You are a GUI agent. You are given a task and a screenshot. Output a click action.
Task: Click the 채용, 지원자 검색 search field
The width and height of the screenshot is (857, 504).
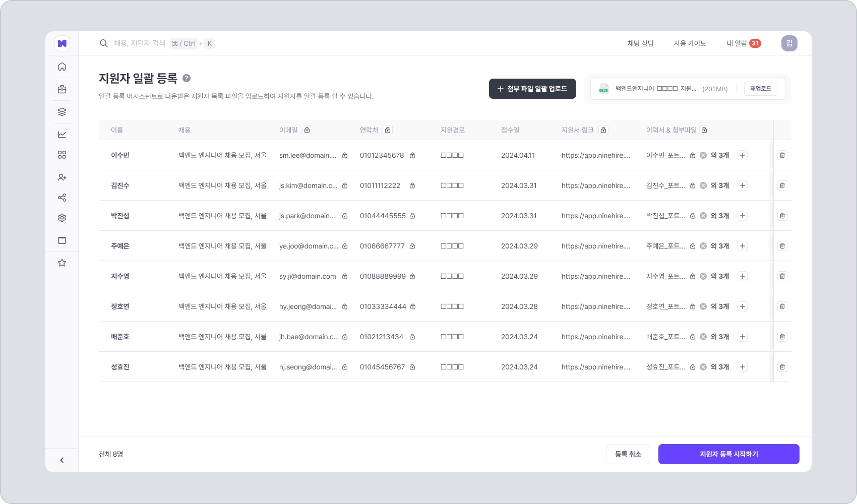(157, 43)
